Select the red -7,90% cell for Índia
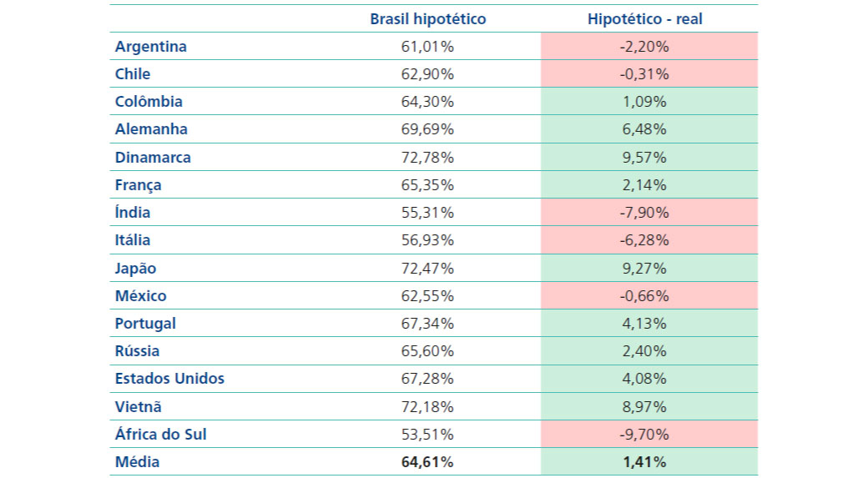 [x=644, y=213]
